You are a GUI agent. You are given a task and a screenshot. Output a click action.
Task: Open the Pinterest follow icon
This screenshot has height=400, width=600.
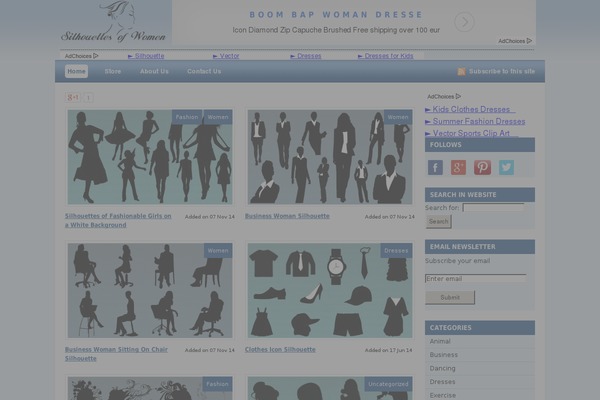[483, 167]
